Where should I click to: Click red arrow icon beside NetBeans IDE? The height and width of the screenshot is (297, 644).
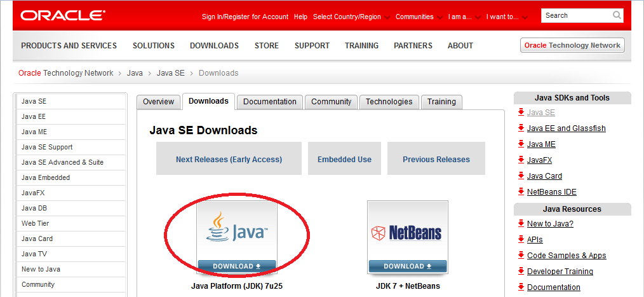[521, 191]
